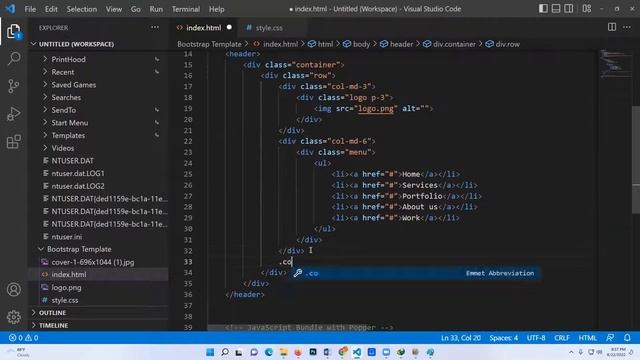Toggle the primary side bar layout icon
The image size is (640, 360).
click(543, 9)
